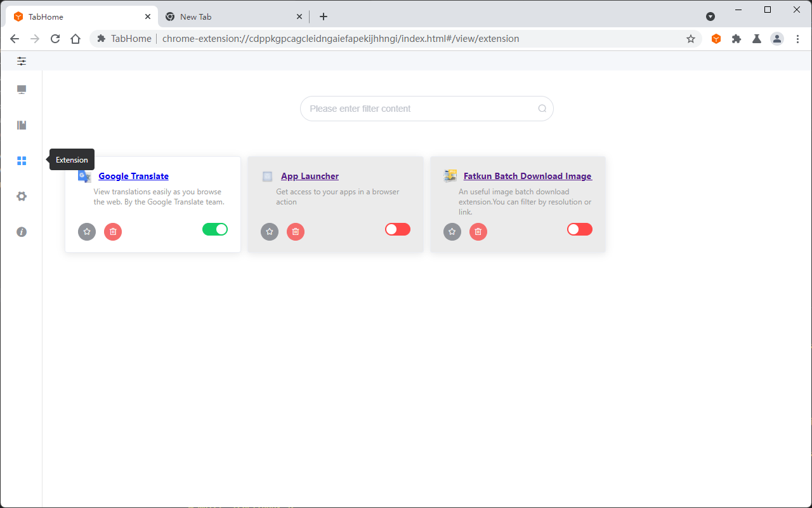
Task: Enable the Fatkun Batch Download Image extension
Action: pyautogui.click(x=579, y=229)
